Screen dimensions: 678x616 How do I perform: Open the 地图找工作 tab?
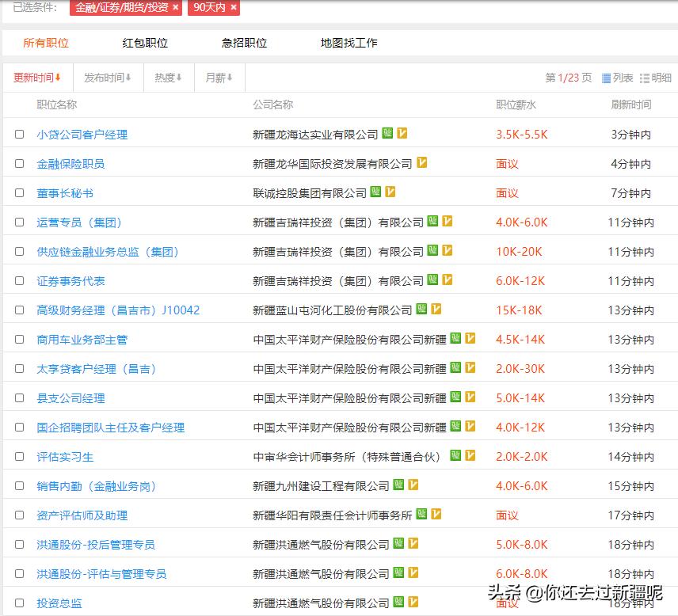(347, 43)
